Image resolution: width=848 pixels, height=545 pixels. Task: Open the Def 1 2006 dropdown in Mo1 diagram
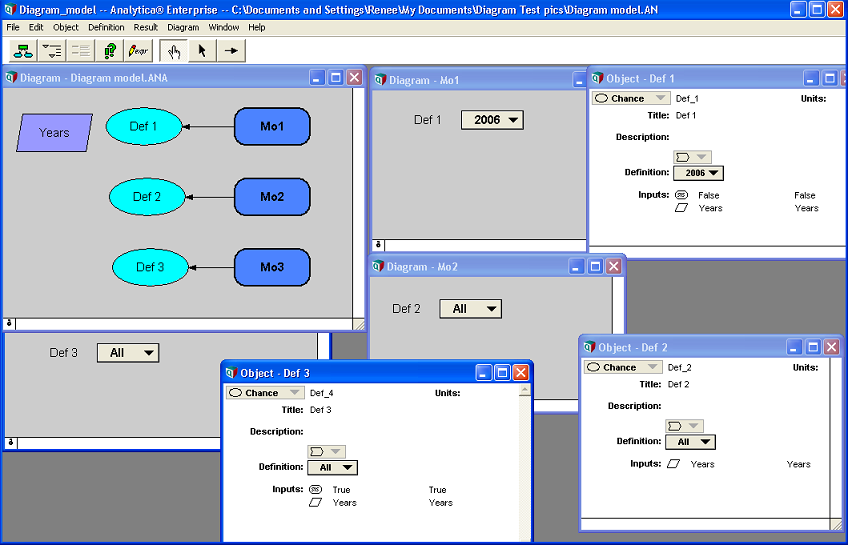[492, 120]
